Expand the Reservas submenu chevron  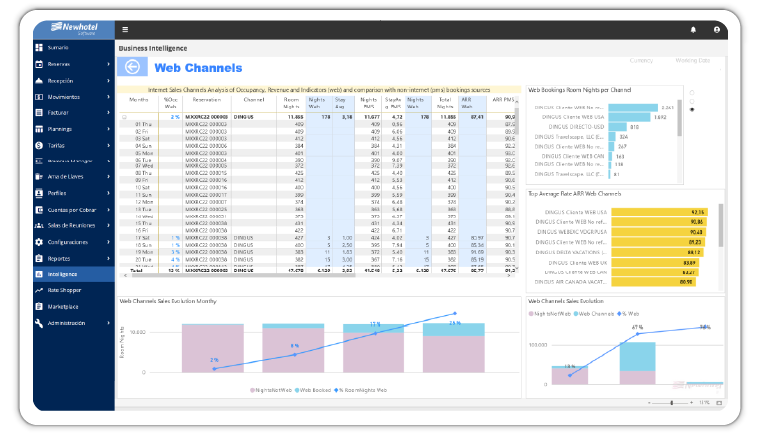pos(108,64)
